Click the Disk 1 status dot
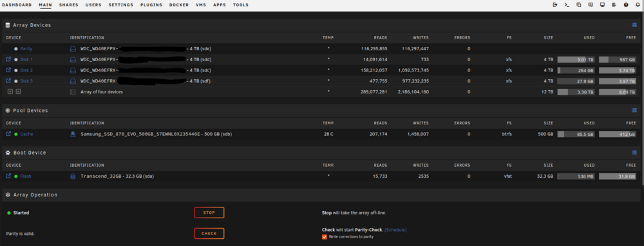Viewport: 644px width, 246px height. click(16, 59)
